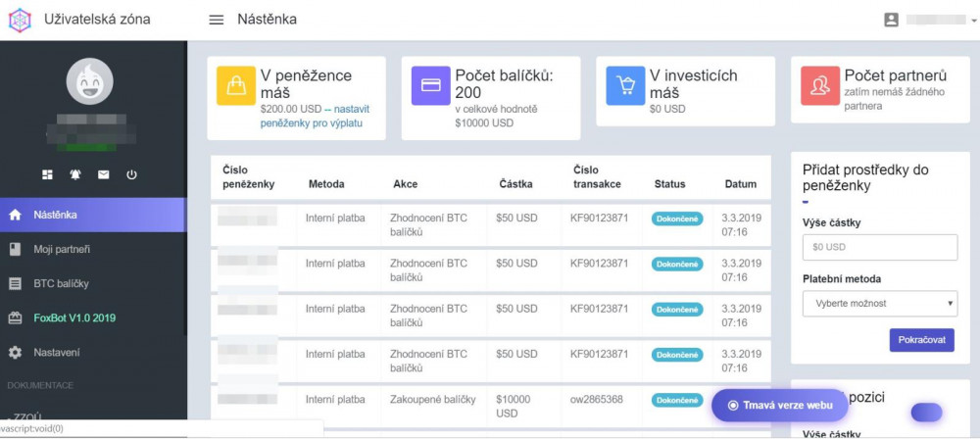Image resolution: width=980 pixels, height=439 pixels.
Task: Focus the Výše částky amount field
Action: pos(880,247)
